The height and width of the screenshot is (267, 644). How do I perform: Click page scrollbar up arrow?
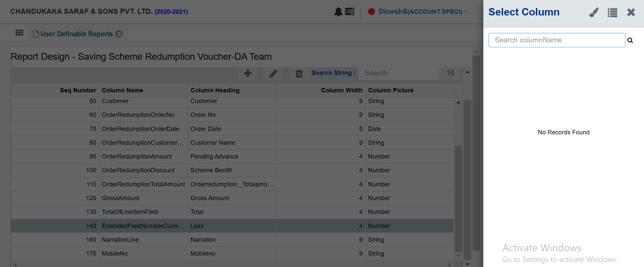coord(476,52)
